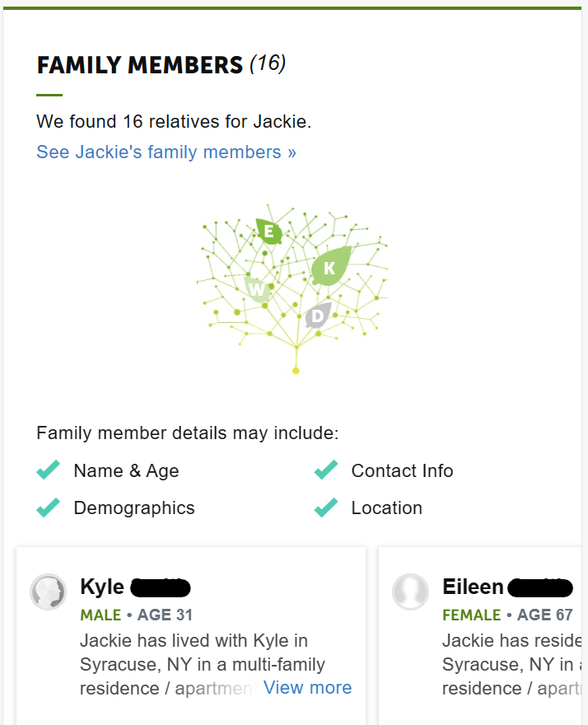Image resolution: width=588 pixels, height=725 pixels.
Task: Click the checkmark beside Name & Age
Action: [x=48, y=470]
